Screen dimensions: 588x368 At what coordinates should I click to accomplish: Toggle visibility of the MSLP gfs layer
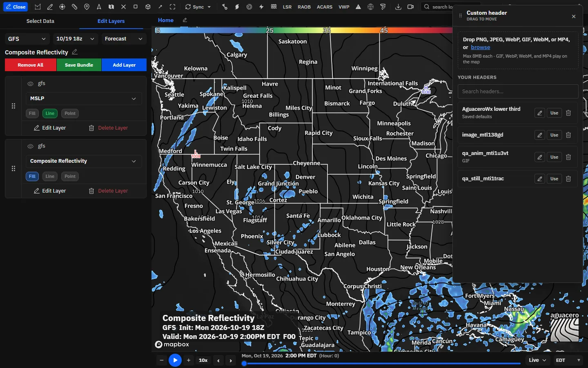pyautogui.click(x=30, y=83)
